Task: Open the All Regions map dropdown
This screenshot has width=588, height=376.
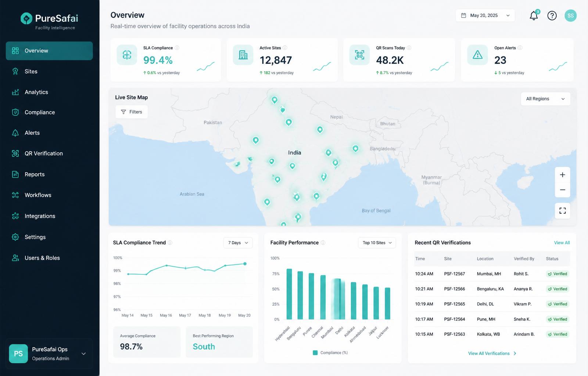Action: pyautogui.click(x=545, y=99)
